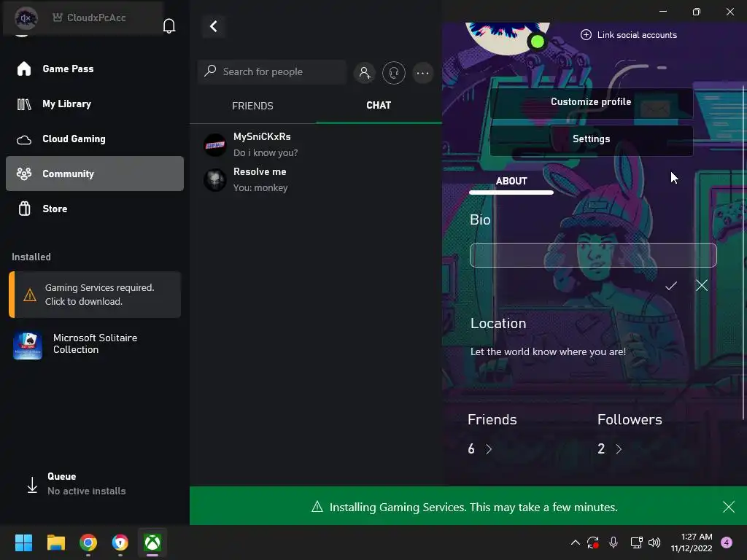
Task: Select the ABOUT tab
Action: coord(511,182)
